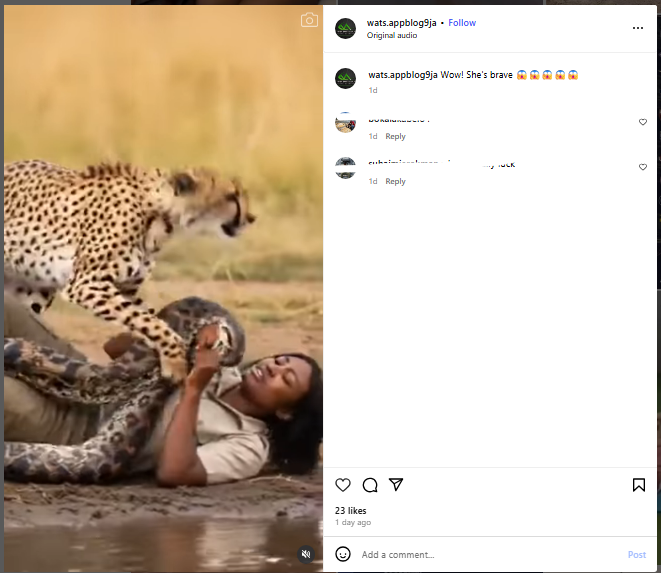The image size is (661, 573).
Task: View the 23 likes list
Action: 351,511
